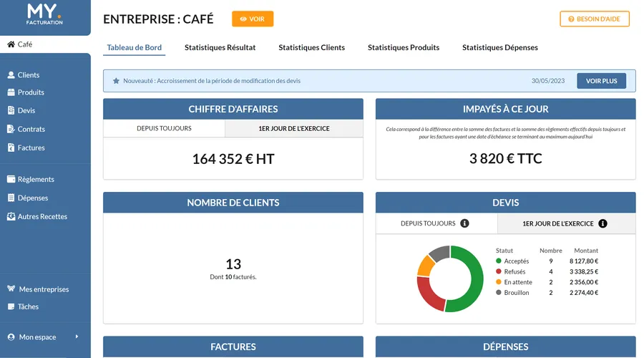
Task: Click info icon next to Depuis Toujours
Action: 464,223
